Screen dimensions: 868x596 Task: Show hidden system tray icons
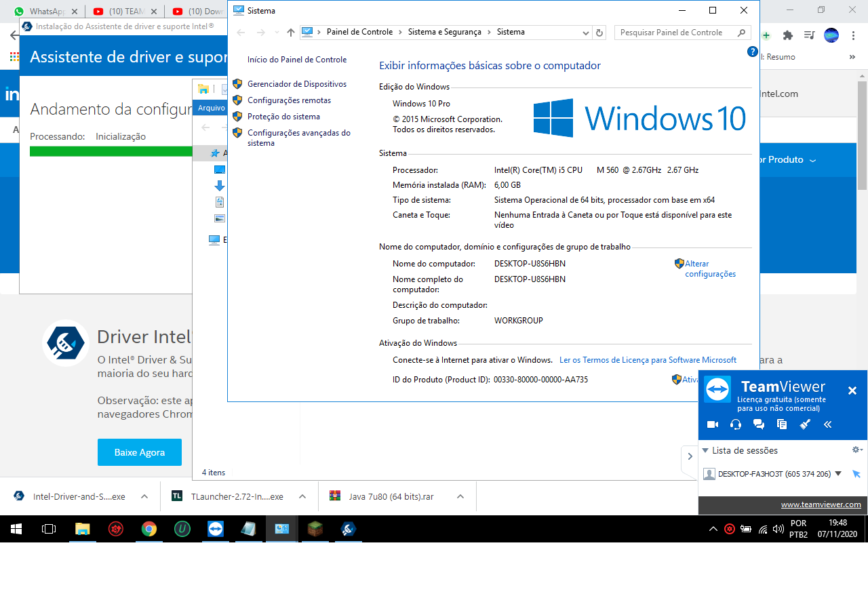coord(713,529)
